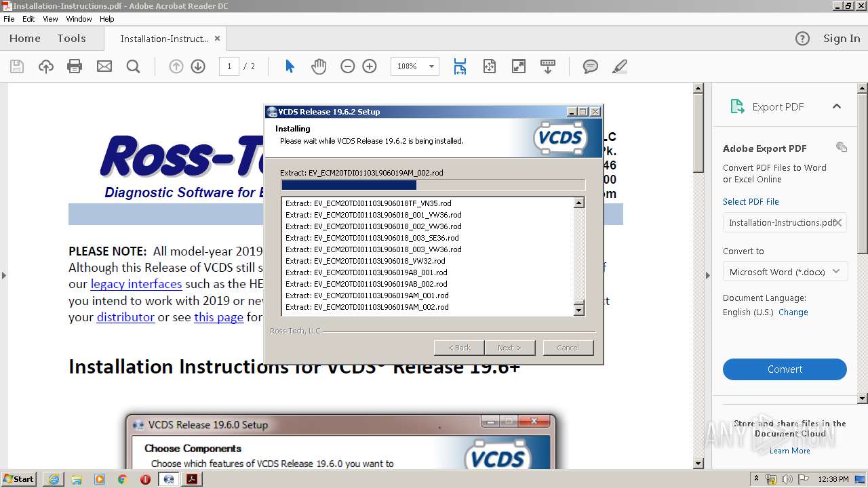Show hidden tray icons arrow
The image size is (868, 488).
757,479
